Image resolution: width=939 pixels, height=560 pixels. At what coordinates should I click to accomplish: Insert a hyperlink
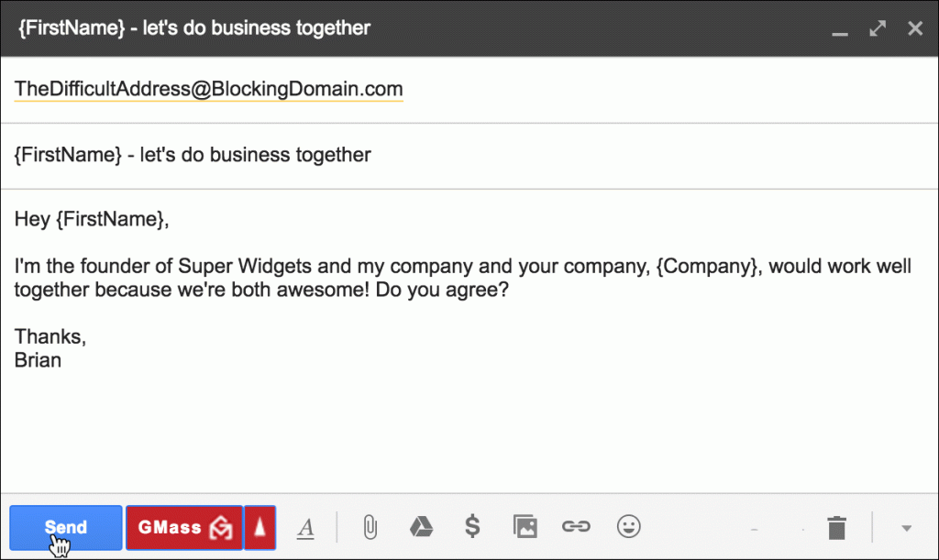[x=576, y=527]
